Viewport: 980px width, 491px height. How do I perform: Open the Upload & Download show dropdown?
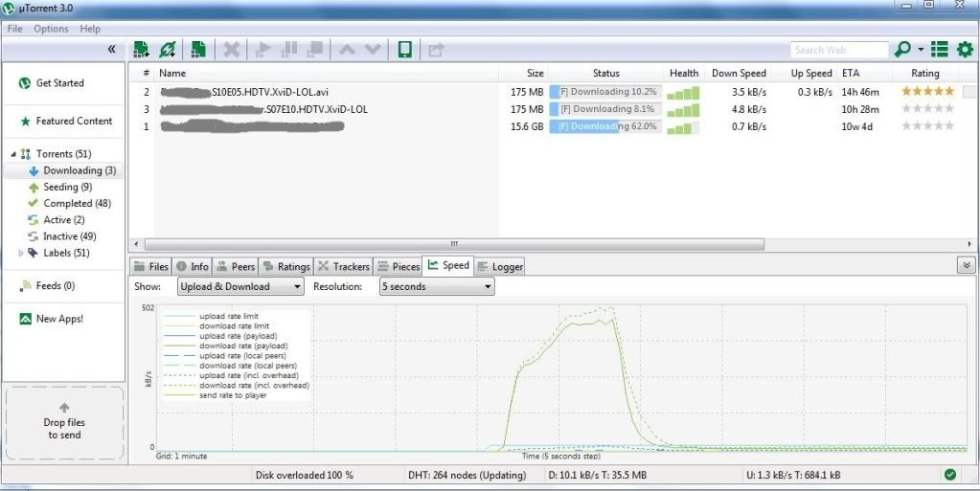[x=240, y=287]
